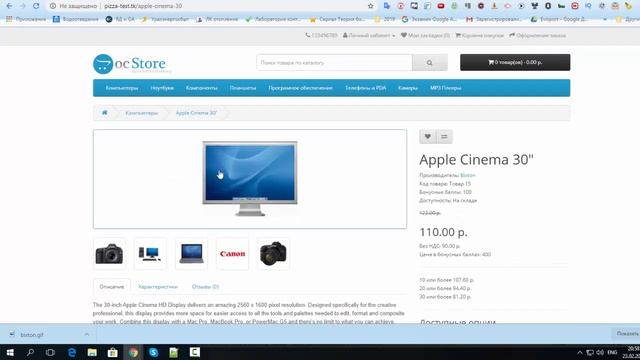The image size is (640, 360).
Task: Open the laptop thumbnail
Action: pos(191,254)
